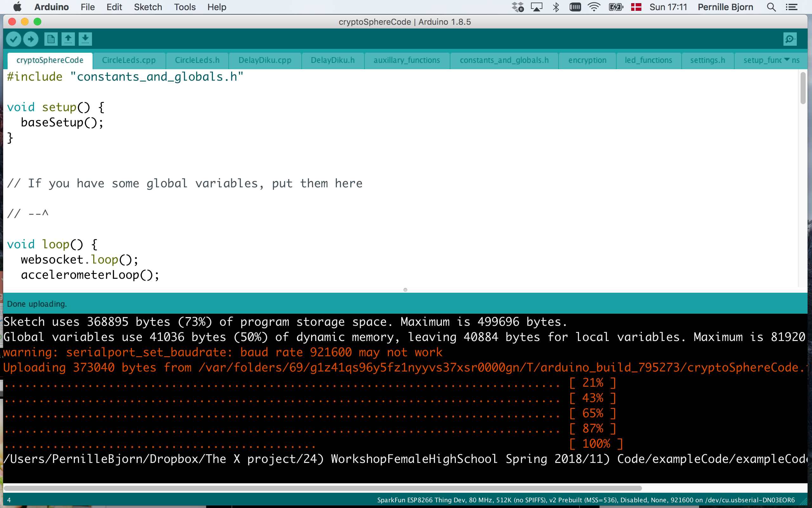The width and height of the screenshot is (812, 508).
Task: Click the websocket.loop(); line
Action: pyautogui.click(x=80, y=260)
